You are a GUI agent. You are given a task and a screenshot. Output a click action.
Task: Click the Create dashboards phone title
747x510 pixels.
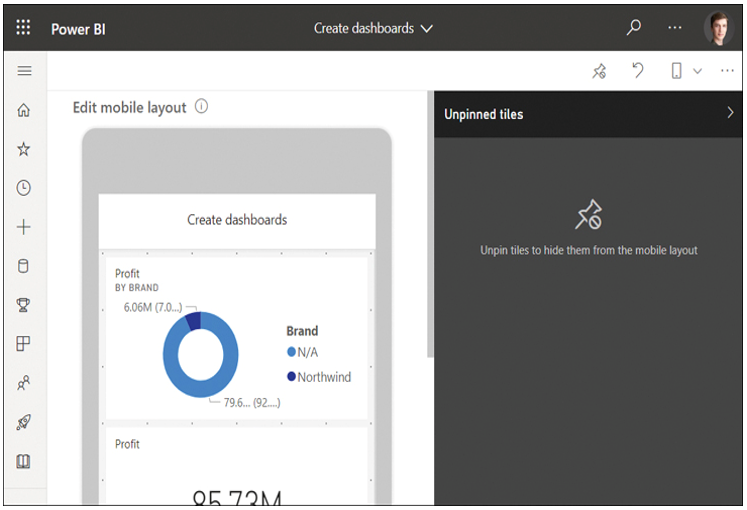(x=237, y=220)
